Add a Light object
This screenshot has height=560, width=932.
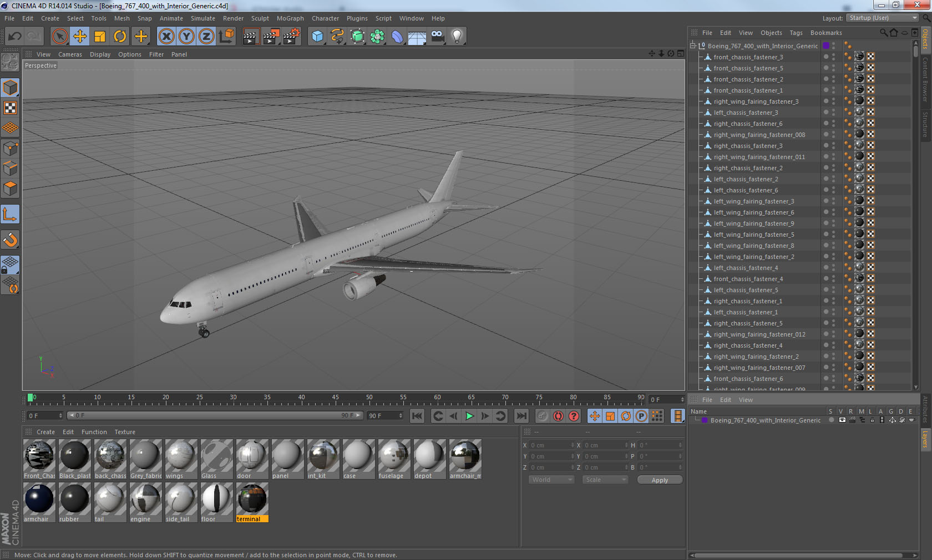coord(457,37)
